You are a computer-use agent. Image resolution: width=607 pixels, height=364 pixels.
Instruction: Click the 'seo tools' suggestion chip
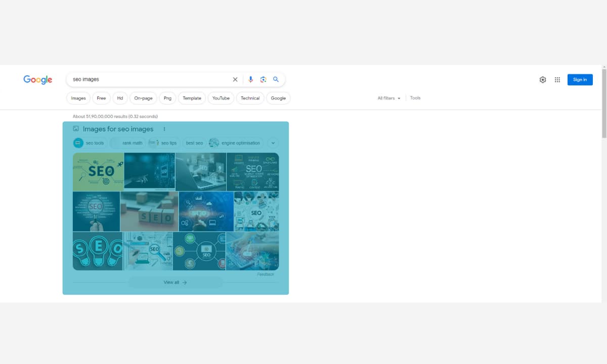pyautogui.click(x=90, y=143)
